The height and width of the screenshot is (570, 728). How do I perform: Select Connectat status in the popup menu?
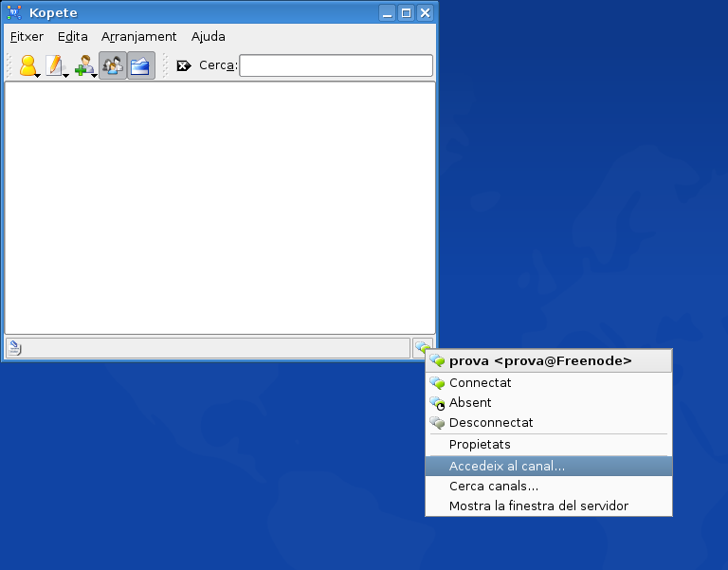(549, 383)
